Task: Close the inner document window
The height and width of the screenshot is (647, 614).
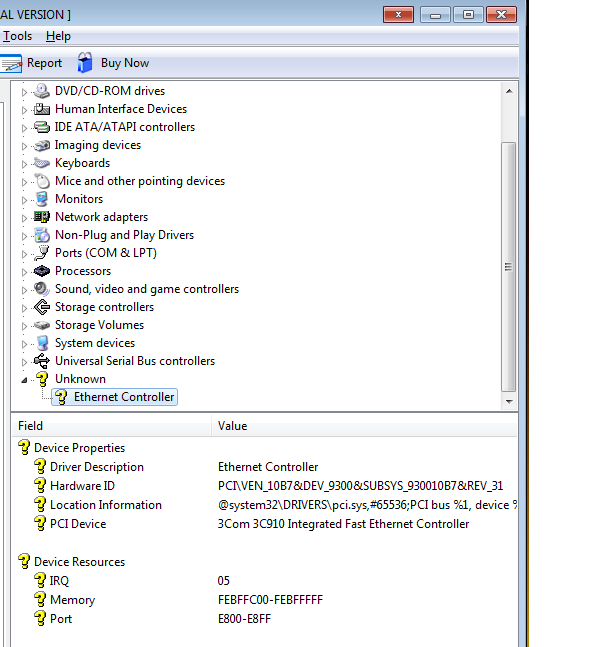Action: (398, 15)
